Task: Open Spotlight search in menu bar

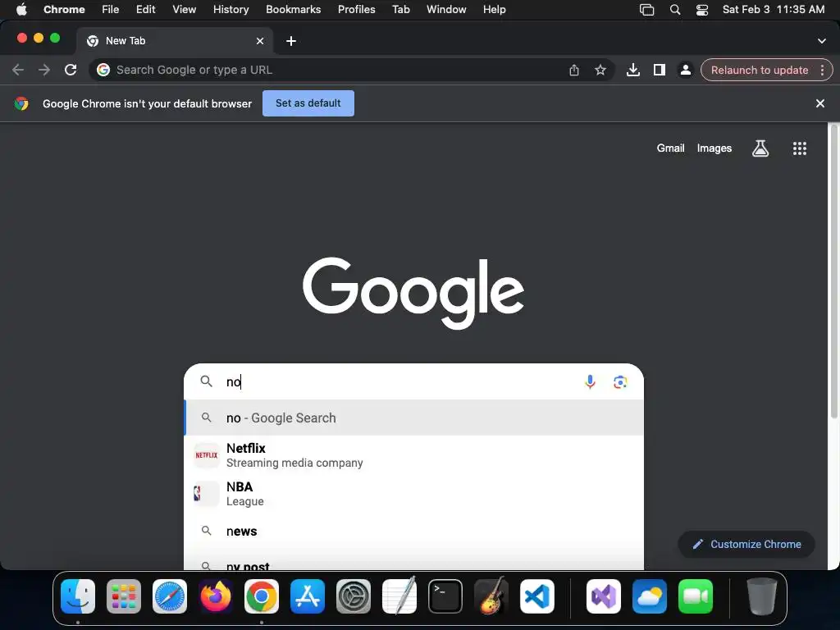Action: (675, 10)
